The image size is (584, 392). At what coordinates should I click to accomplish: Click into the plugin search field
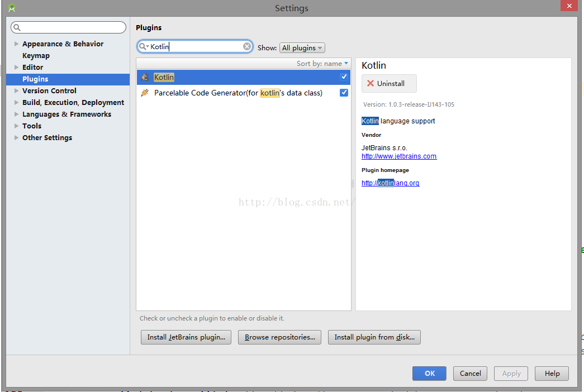(195, 46)
